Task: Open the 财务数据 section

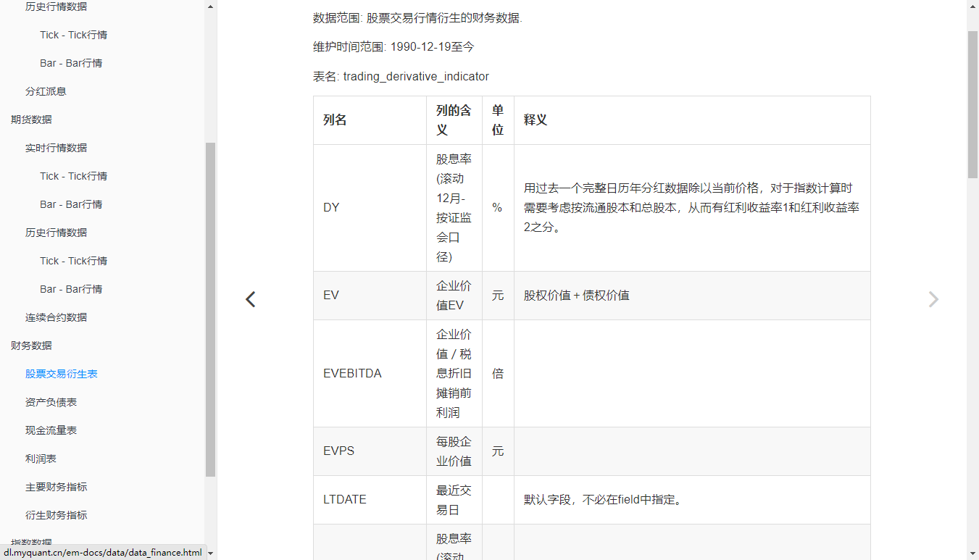Action: pos(31,346)
